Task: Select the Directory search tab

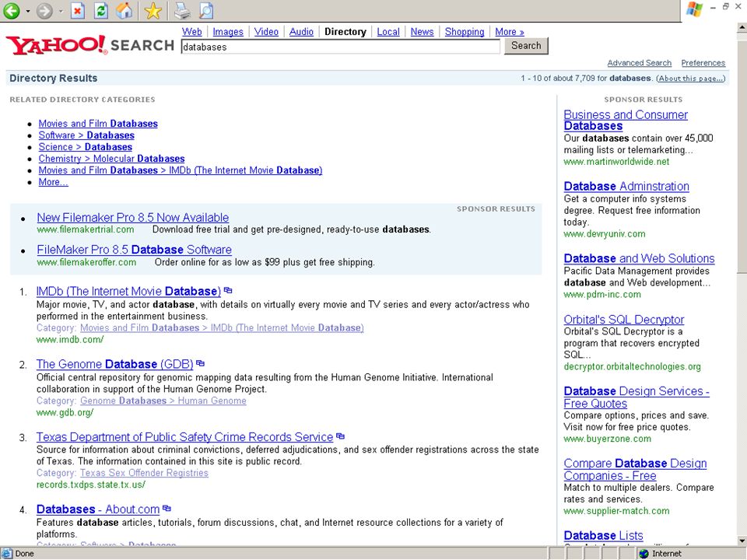Action: click(345, 32)
